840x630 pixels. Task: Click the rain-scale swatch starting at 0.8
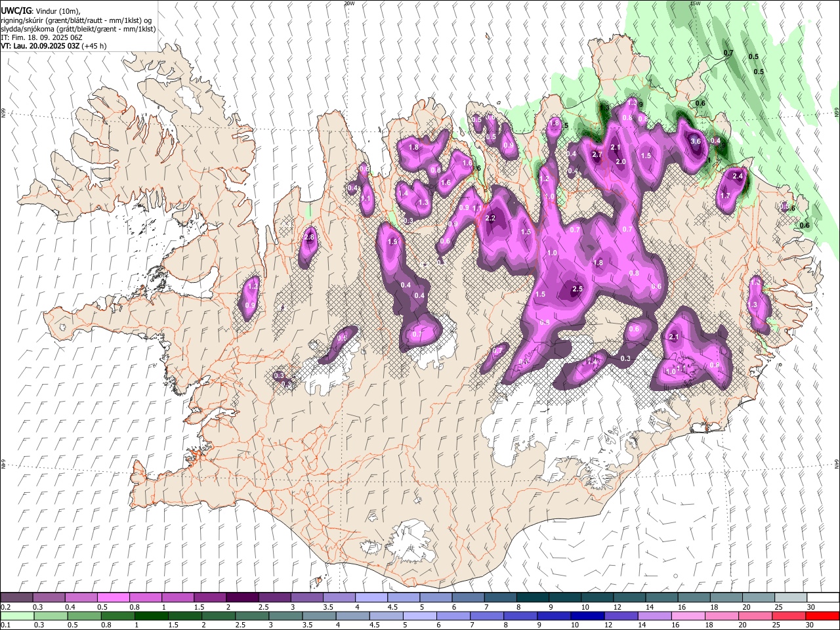coord(117,616)
